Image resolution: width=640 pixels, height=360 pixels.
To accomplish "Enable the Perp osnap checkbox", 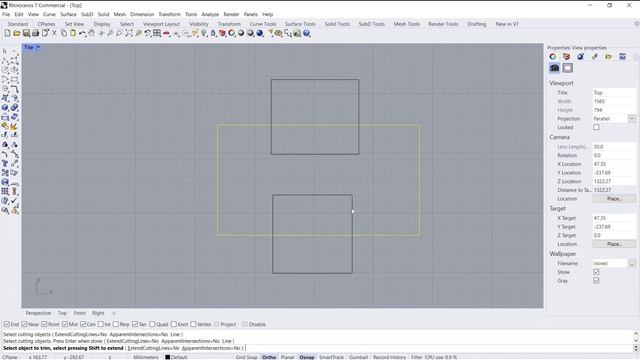I will coord(116,324).
